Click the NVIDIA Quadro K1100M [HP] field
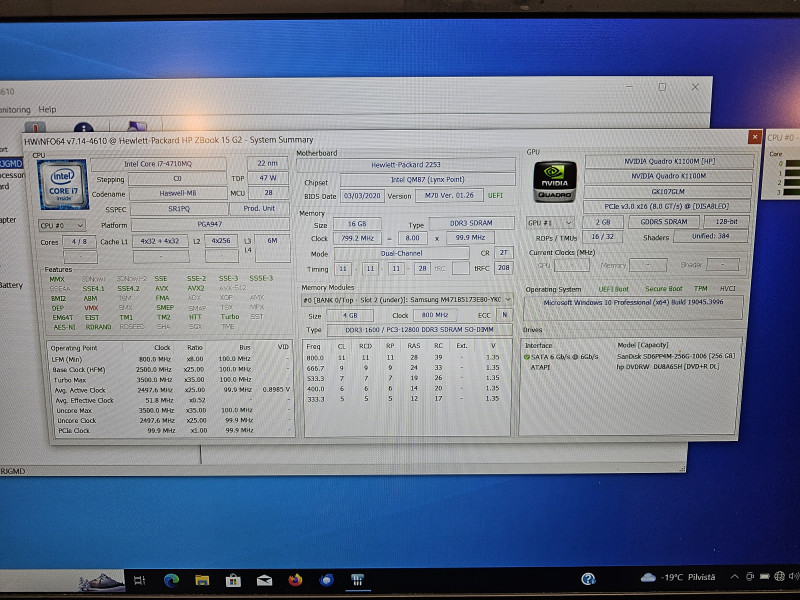The height and width of the screenshot is (600, 800). click(x=669, y=161)
